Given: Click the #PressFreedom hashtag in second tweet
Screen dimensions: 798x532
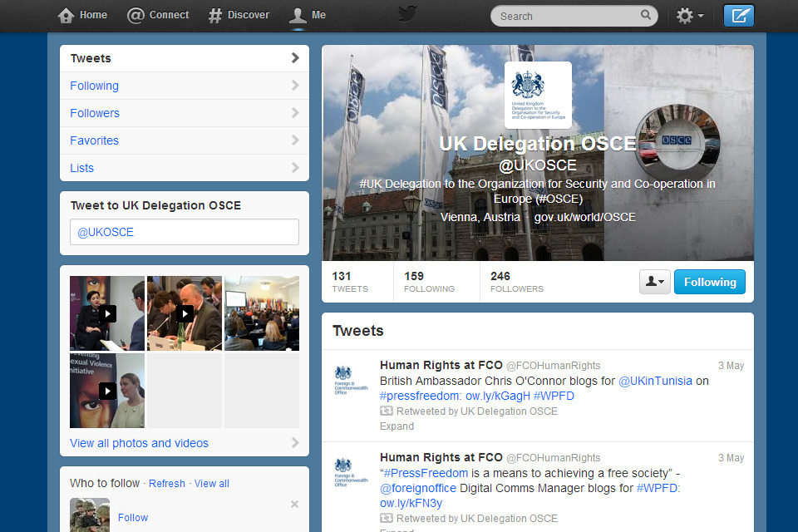Looking at the screenshot, I should click(x=426, y=473).
